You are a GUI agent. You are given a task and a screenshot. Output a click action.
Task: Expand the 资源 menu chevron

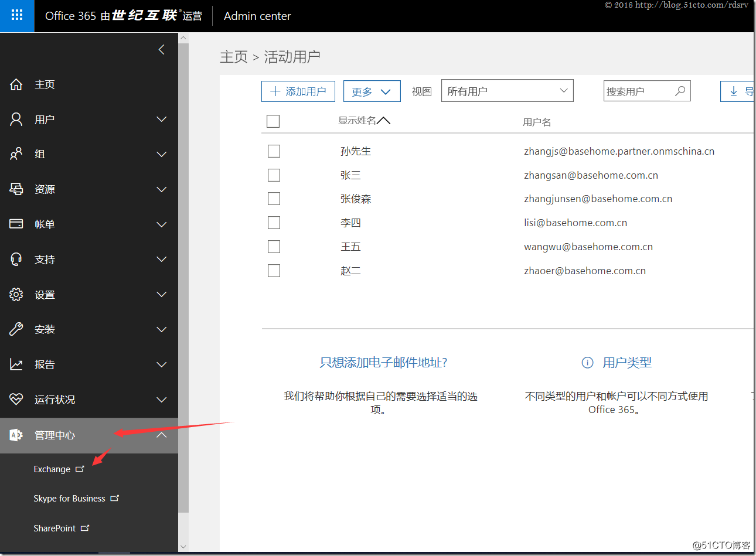click(x=162, y=189)
